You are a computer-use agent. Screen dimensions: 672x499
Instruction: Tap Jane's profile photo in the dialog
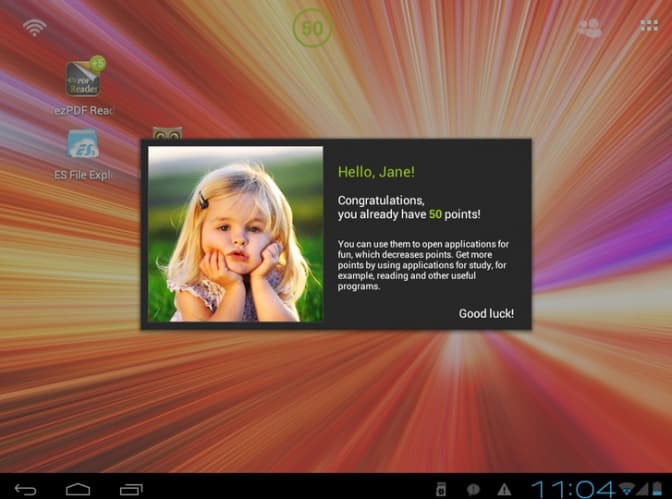coord(235,234)
